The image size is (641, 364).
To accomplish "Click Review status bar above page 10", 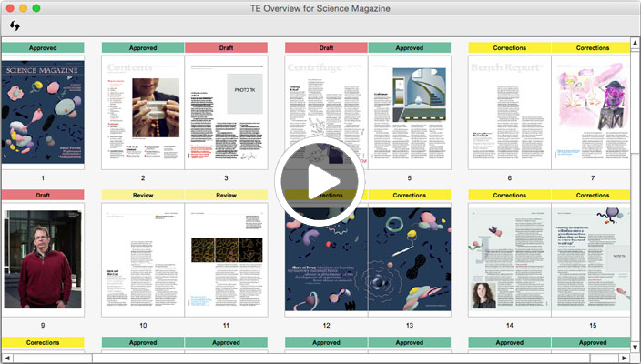I will coord(143,196).
